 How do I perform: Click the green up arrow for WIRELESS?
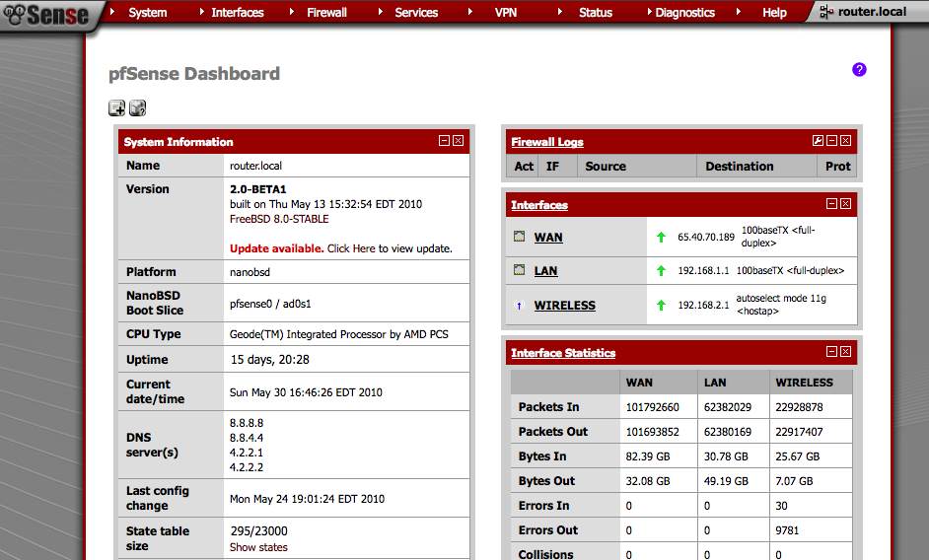pyautogui.click(x=661, y=306)
